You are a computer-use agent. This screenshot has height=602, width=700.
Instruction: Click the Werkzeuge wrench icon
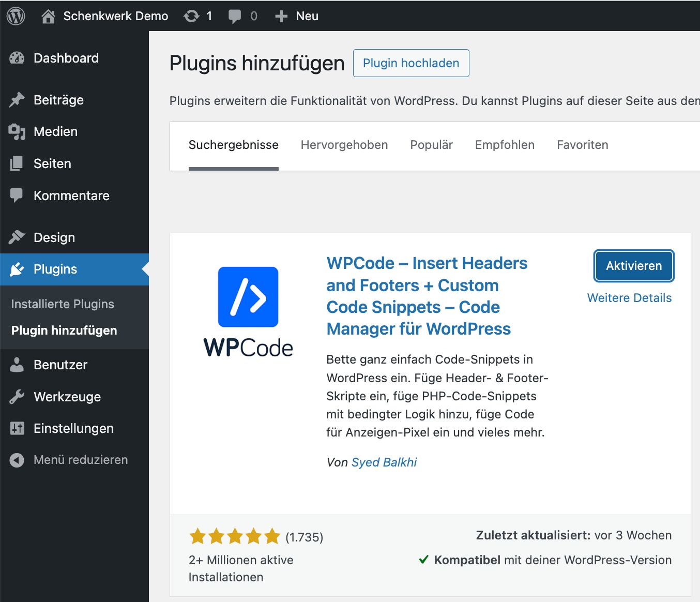coord(17,397)
